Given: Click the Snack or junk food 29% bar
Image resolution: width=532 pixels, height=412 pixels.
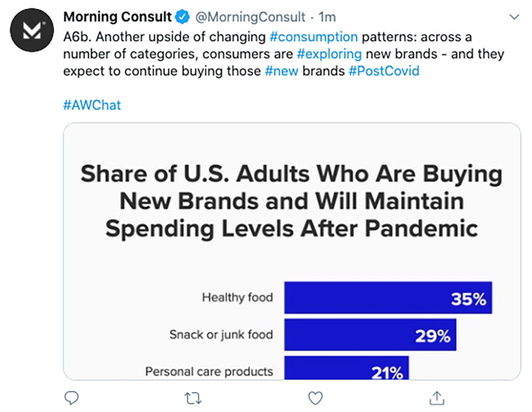Looking at the screenshot, I should click(x=370, y=334).
